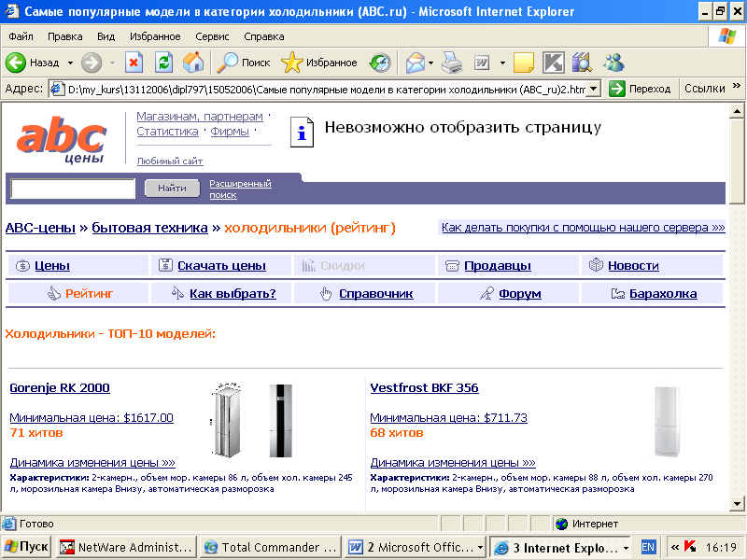Click the Back arrow icon

(15, 63)
